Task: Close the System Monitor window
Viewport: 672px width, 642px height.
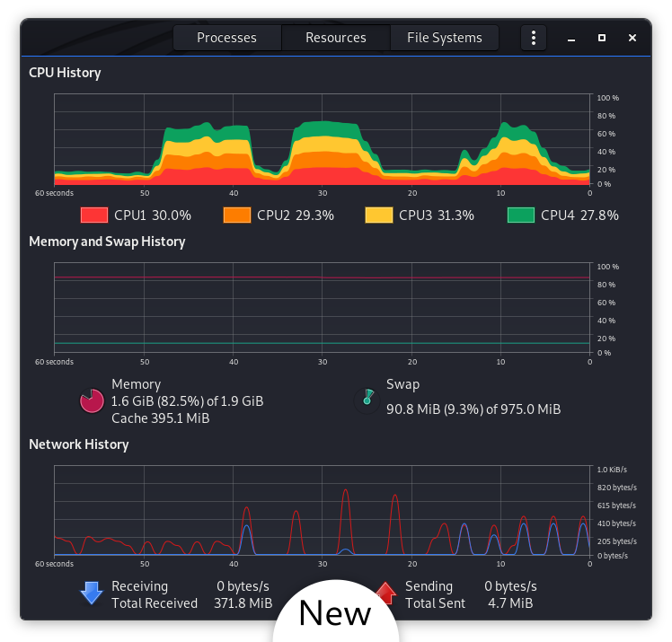Action: [x=632, y=38]
